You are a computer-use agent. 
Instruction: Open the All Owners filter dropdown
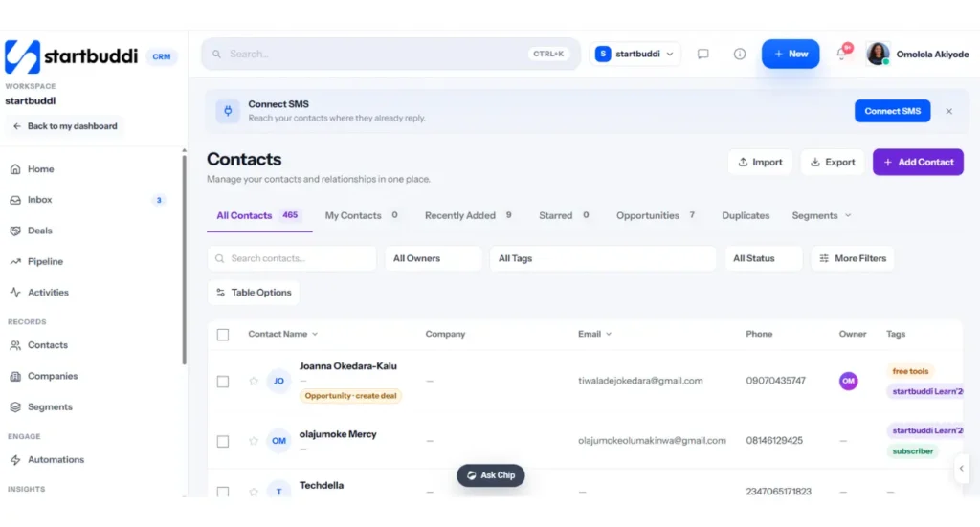[x=434, y=258]
